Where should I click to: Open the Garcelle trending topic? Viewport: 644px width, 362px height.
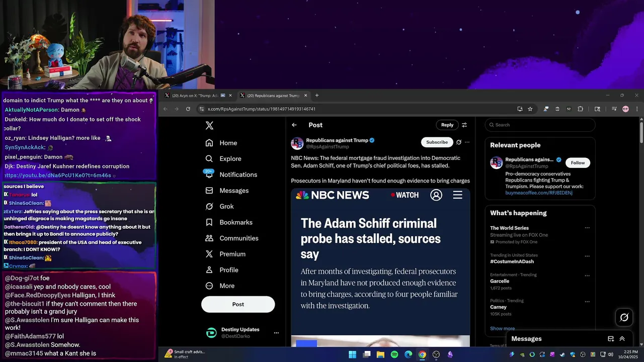(x=501, y=281)
